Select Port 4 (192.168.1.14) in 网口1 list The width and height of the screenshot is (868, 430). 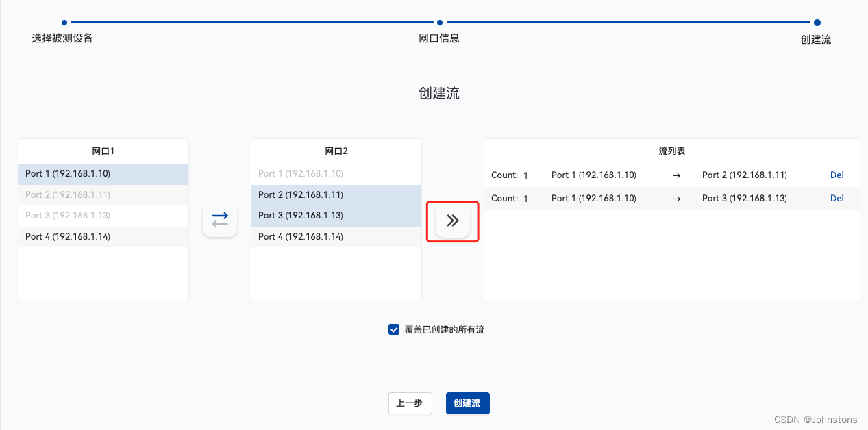103,236
